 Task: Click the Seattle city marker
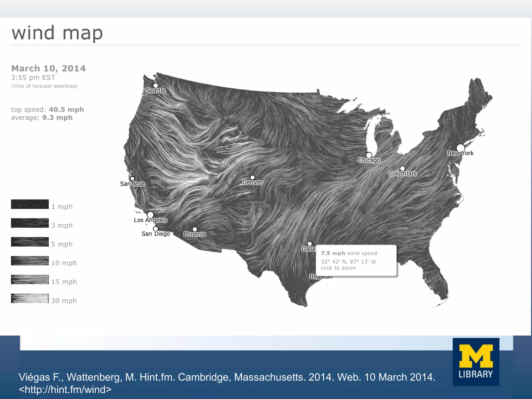156,85
